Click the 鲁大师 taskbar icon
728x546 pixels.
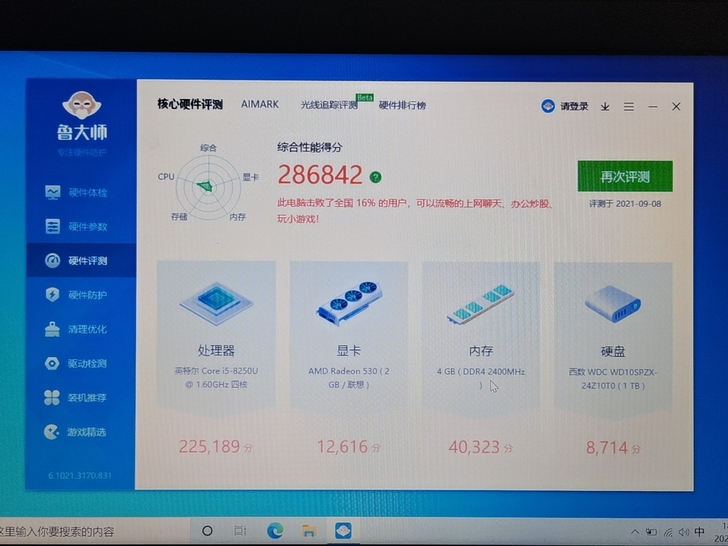click(343, 531)
